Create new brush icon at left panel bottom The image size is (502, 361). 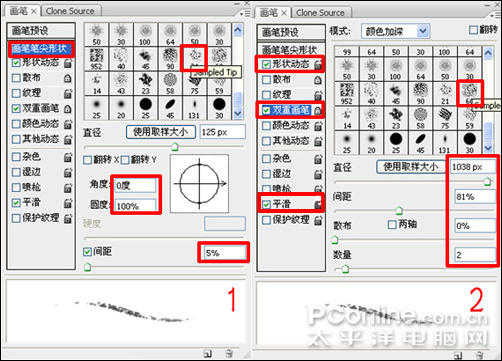click(207, 354)
